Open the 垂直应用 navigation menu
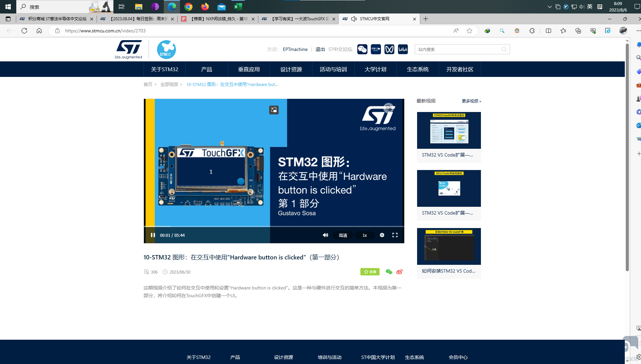 249,69
